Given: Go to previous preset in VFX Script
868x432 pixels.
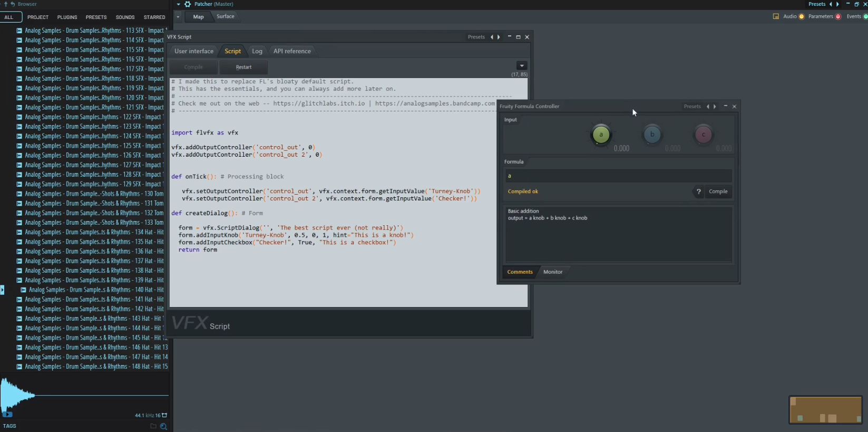Looking at the screenshot, I should coord(492,37).
